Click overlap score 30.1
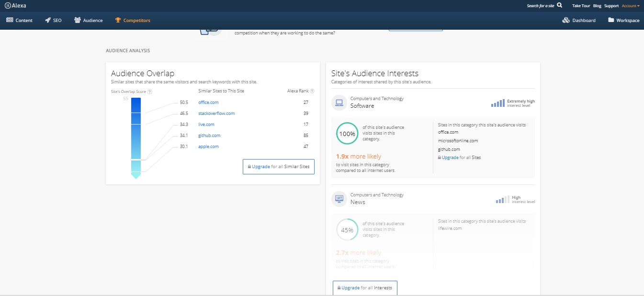 tap(184, 147)
